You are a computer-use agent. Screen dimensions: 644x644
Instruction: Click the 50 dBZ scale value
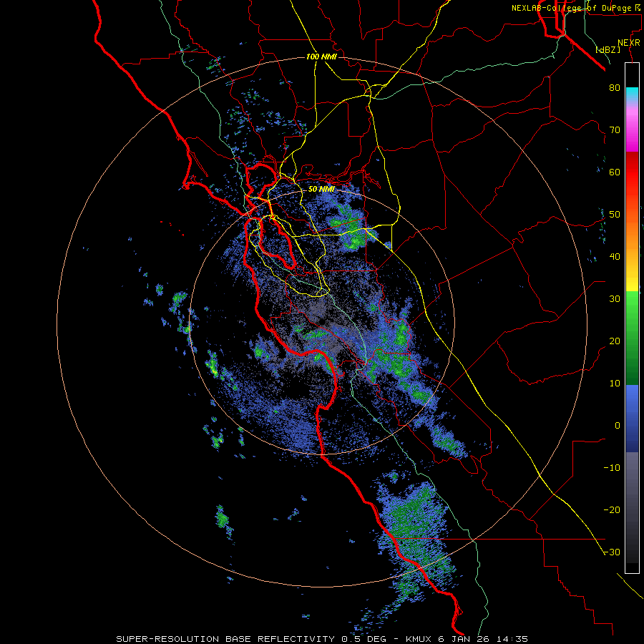[615, 215]
